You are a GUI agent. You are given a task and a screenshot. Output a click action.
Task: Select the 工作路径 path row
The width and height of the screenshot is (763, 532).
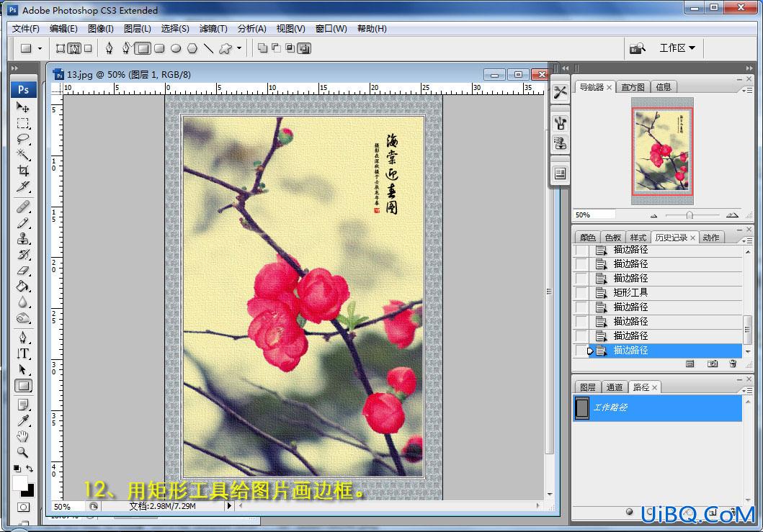(x=657, y=407)
